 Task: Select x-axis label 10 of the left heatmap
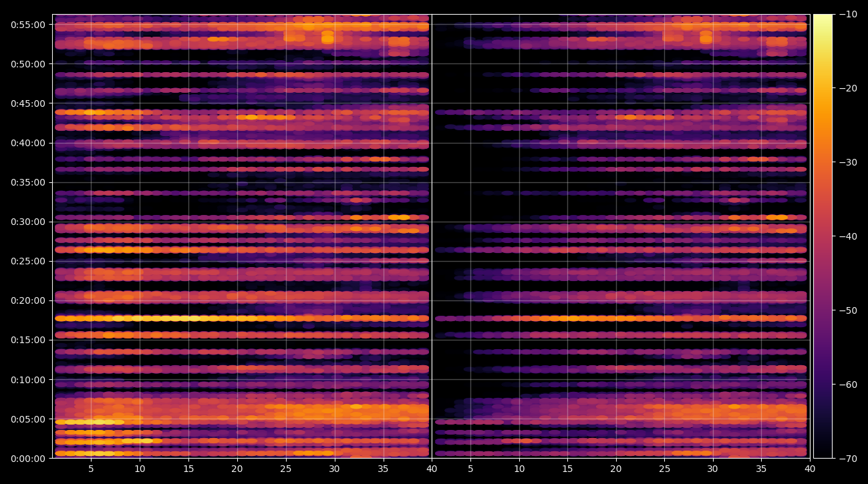coord(140,469)
